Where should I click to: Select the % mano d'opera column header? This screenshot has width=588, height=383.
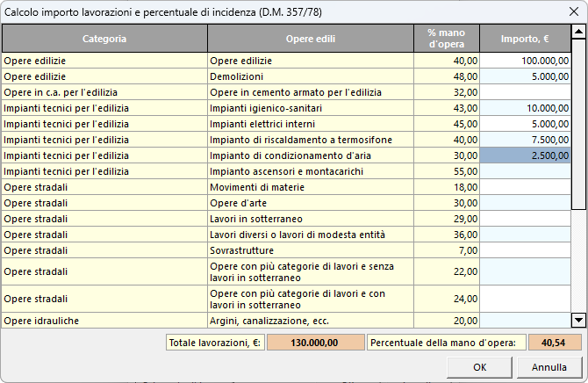(447, 39)
